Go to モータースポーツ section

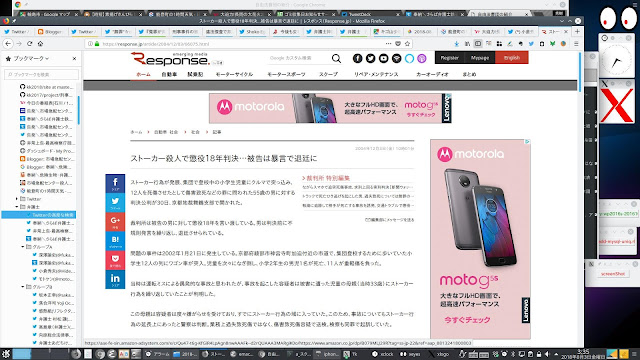tap(286, 74)
